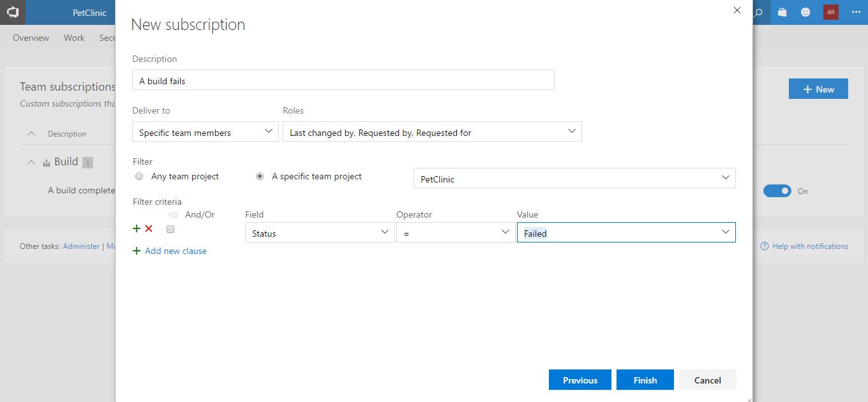Click the Finish button
Viewport: 868px width, 402px height.
(645, 380)
